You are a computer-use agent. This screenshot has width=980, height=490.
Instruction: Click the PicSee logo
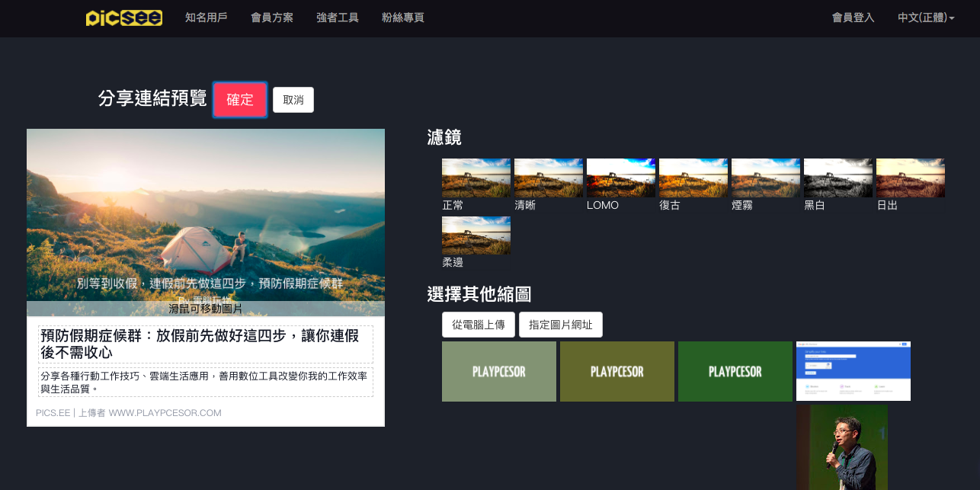tap(124, 18)
